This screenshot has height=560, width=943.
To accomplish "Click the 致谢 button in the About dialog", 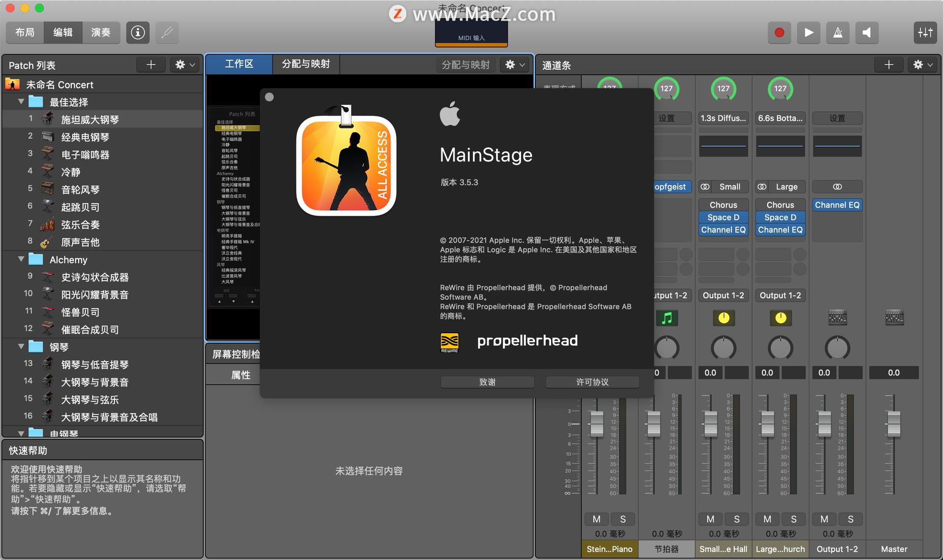I will point(487,382).
